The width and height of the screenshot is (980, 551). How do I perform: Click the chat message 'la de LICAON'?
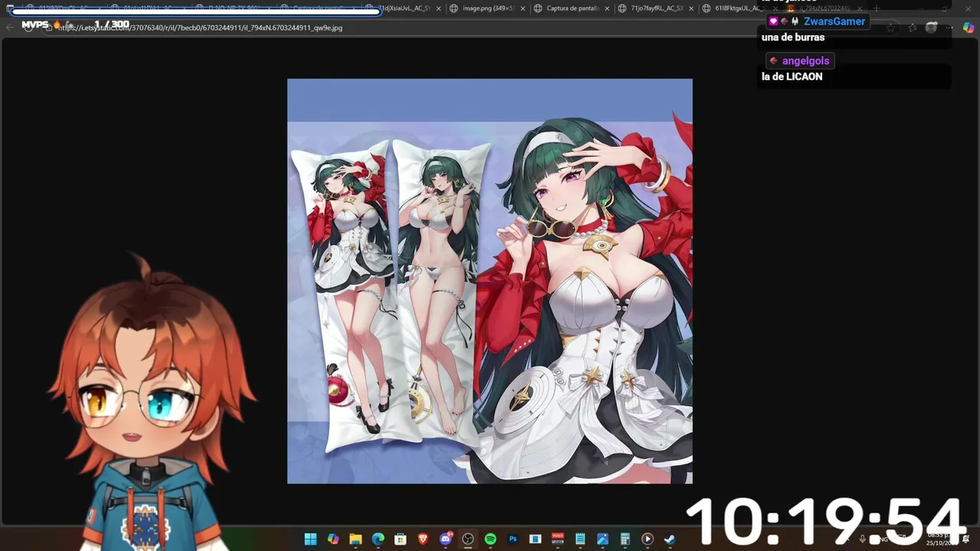pyautogui.click(x=792, y=77)
